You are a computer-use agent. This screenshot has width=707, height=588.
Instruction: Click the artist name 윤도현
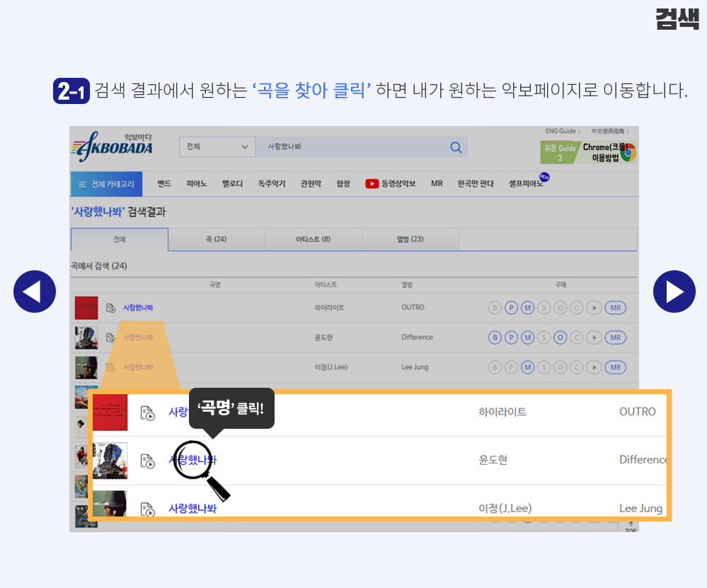coord(323,338)
